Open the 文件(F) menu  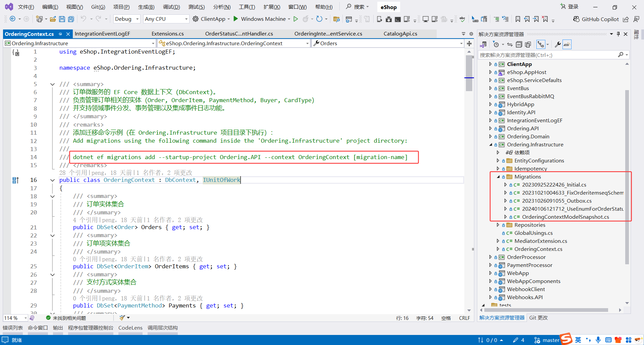pyautogui.click(x=26, y=7)
